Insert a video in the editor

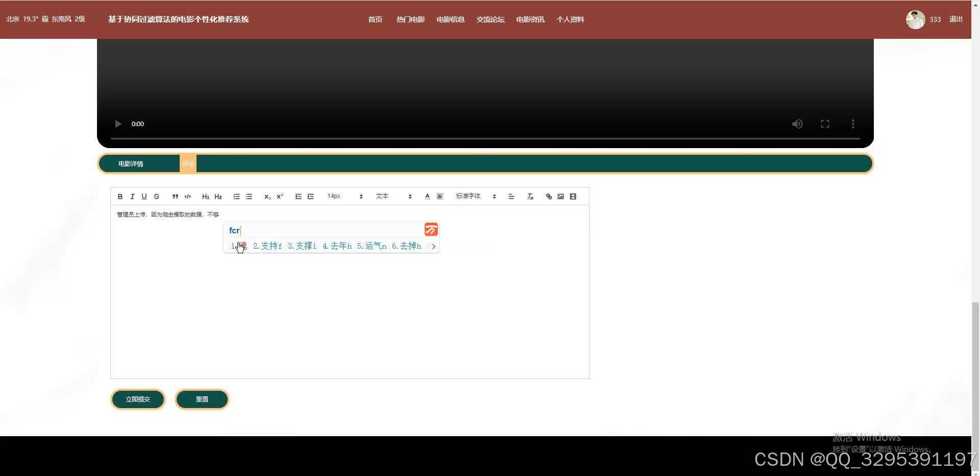point(573,197)
